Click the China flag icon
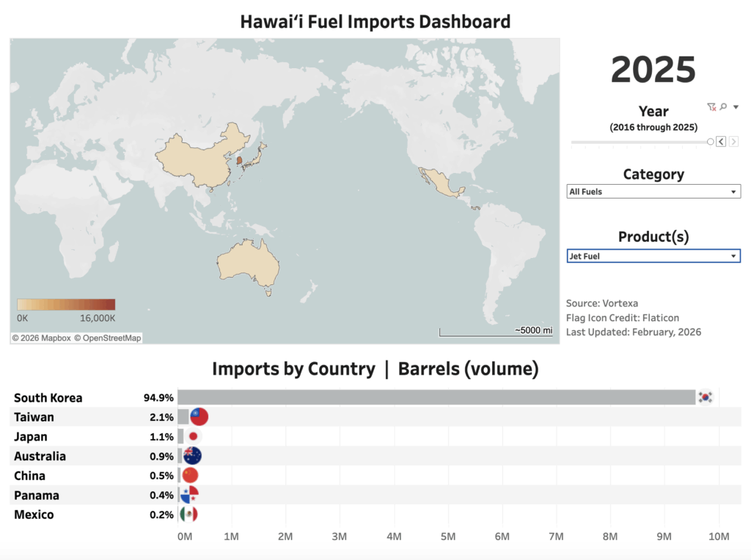 (190, 475)
